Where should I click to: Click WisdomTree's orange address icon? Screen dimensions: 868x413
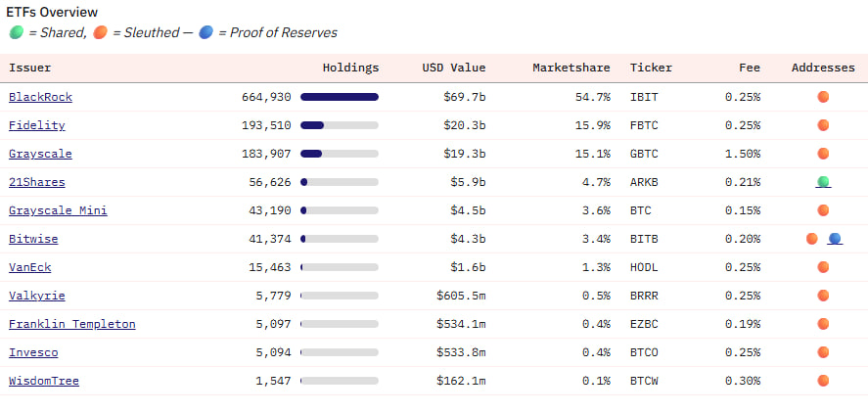pyautogui.click(x=823, y=381)
